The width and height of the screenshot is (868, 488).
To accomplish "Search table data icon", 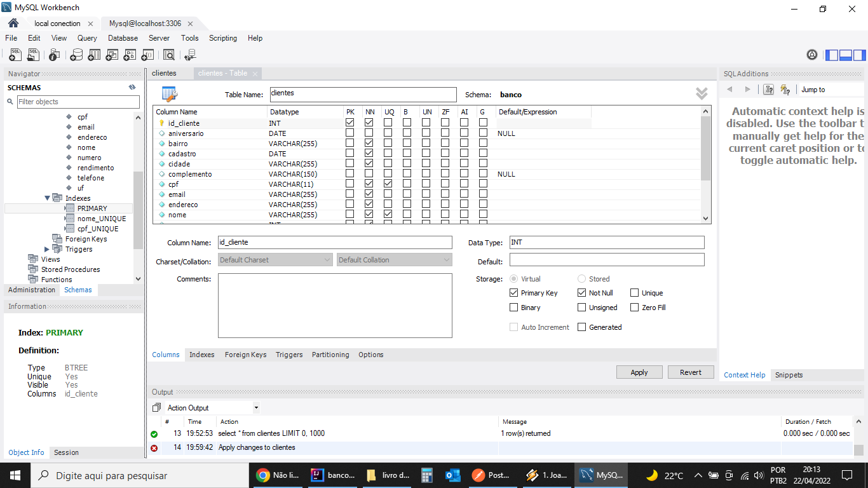I will (169, 55).
